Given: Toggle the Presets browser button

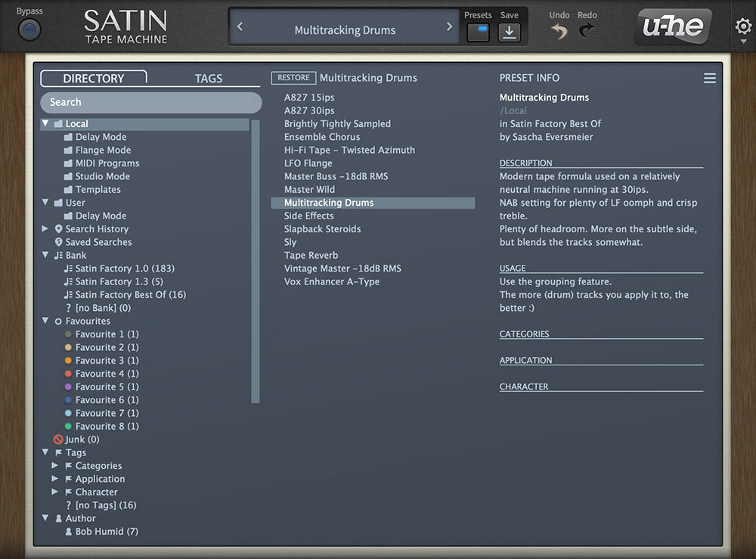Looking at the screenshot, I should click(x=478, y=33).
